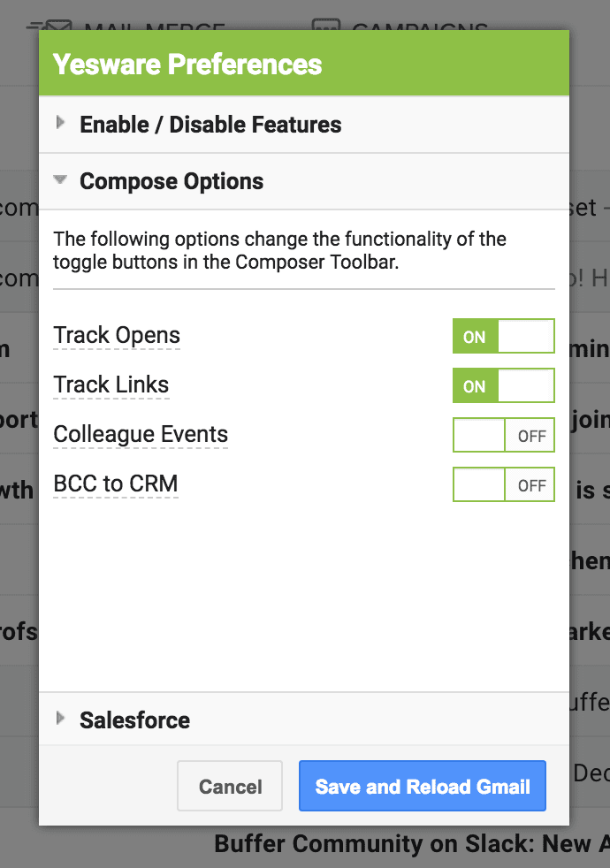
Task: Click the Campaigns icon behind the dialog
Action: [x=325, y=25]
